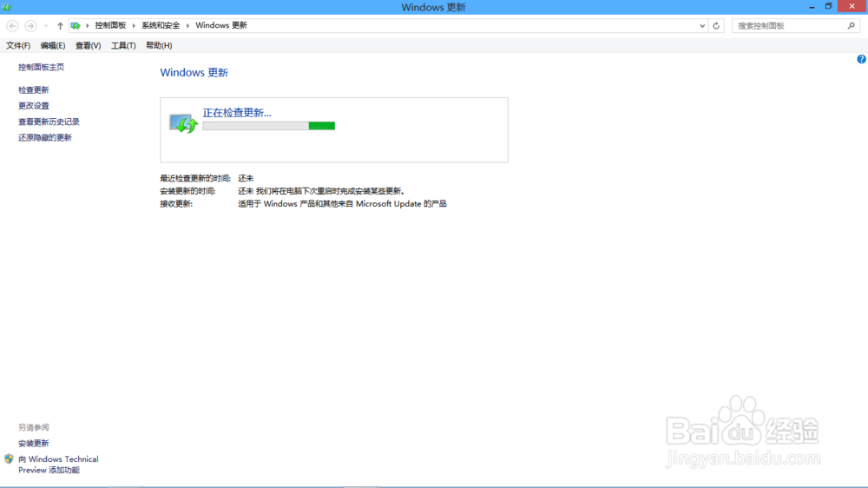Click the Windows Update icon in the address bar
The width and height of the screenshot is (868, 488).
(x=76, y=25)
